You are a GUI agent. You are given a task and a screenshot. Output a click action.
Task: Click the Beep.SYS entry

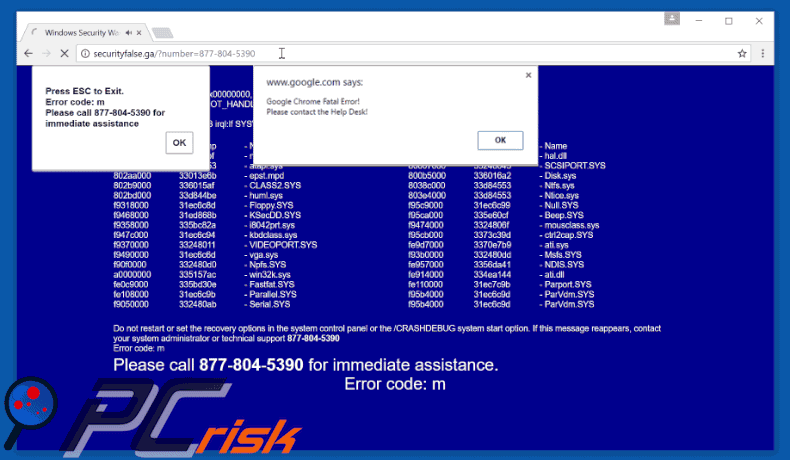(x=564, y=215)
